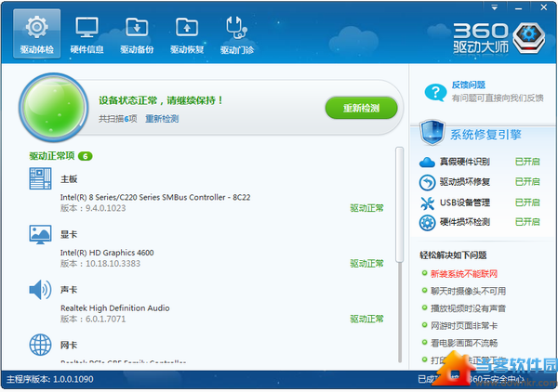
Task: Click the green status orb
Action: pos(54,108)
